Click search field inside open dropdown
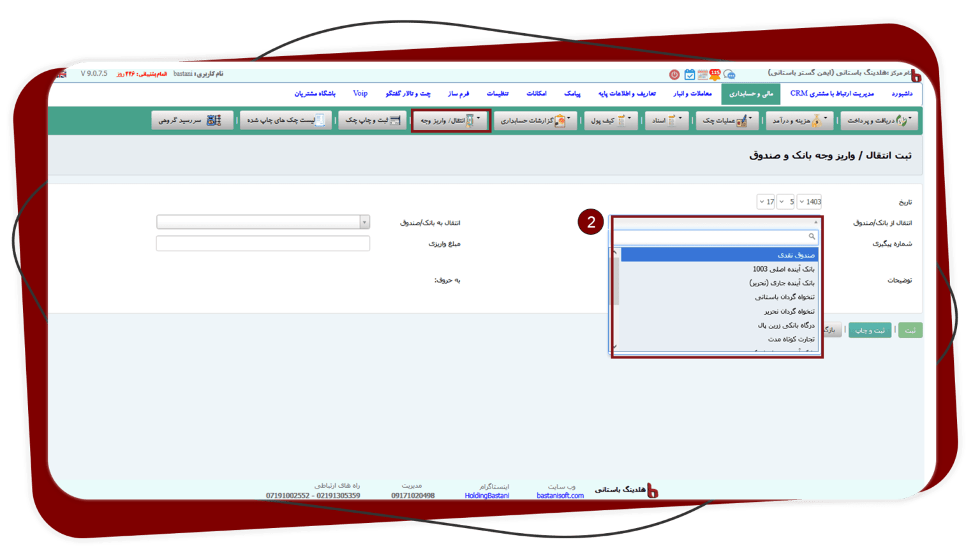 tap(716, 237)
